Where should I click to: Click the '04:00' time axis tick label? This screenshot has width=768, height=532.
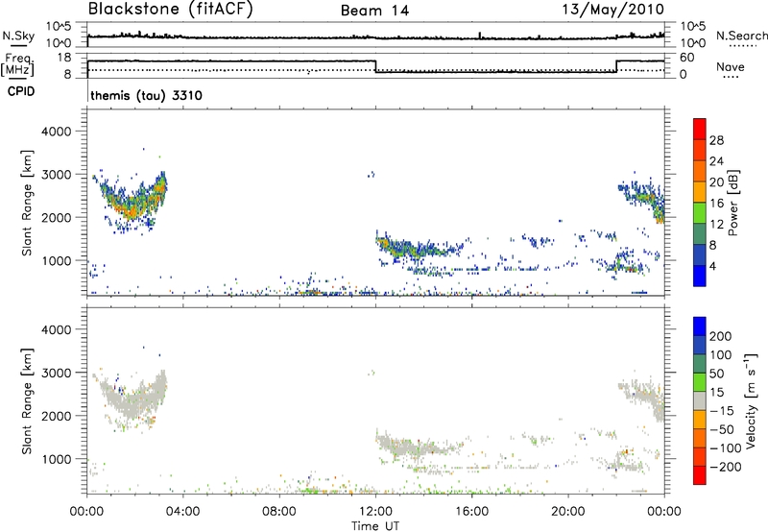click(182, 512)
